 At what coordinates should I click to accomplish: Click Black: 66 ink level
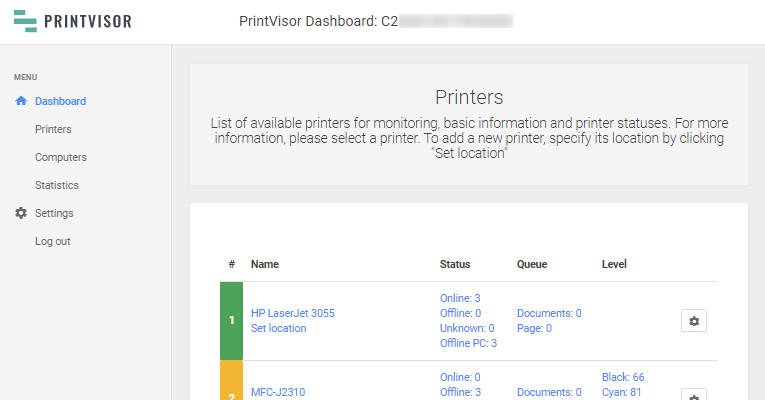tap(623, 377)
